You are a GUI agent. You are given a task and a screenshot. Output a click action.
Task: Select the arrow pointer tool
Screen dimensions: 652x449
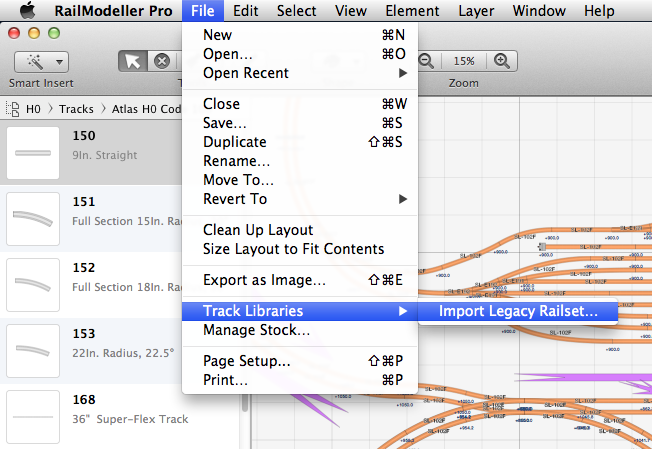[x=132, y=61]
